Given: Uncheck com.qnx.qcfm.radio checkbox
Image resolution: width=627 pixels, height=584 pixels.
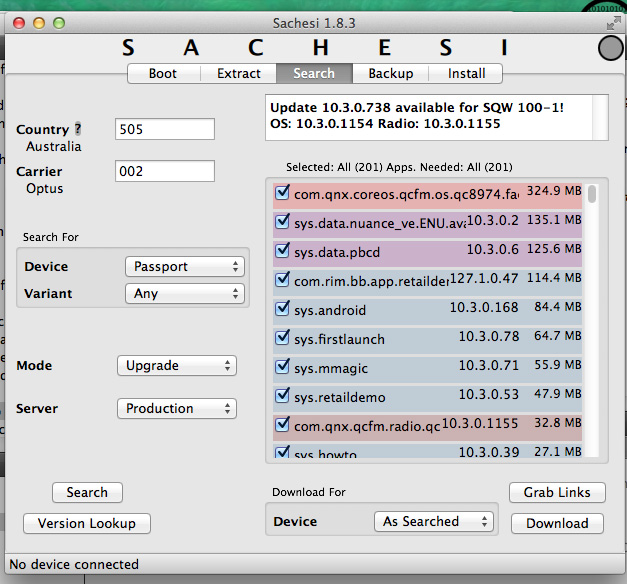Looking at the screenshot, I should click(282, 424).
